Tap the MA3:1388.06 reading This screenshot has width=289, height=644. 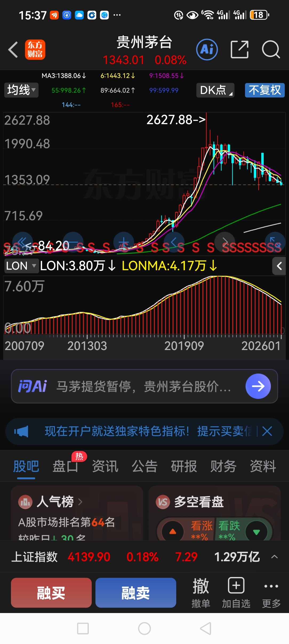(64, 76)
